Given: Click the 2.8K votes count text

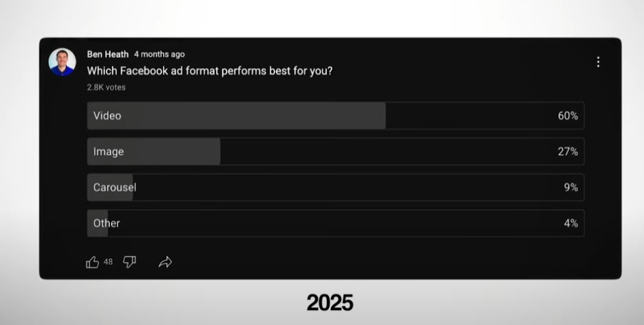Looking at the screenshot, I should point(106,87).
